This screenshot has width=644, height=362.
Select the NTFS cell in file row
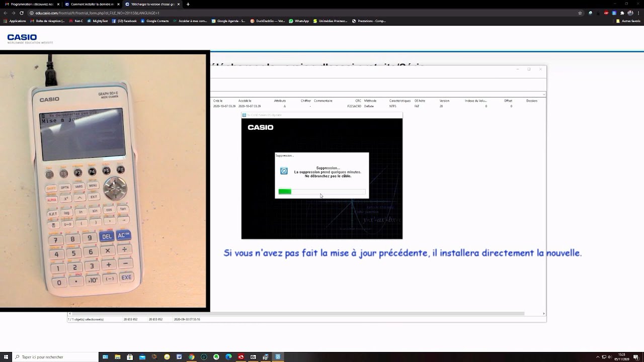click(393, 106)
